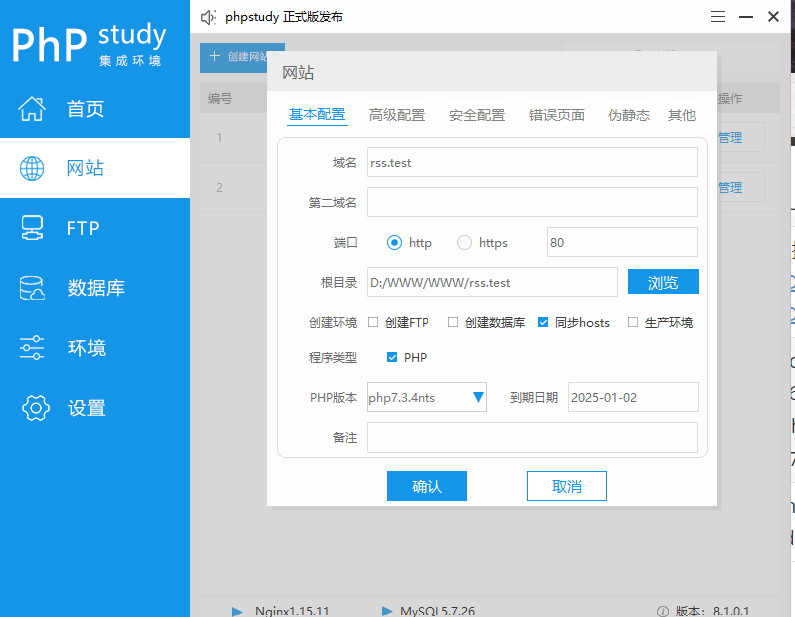Image resolution: width=795 pixels, height=617 pixels.
Task: Expand the PHP版本 dropdown
Action: 478,397
